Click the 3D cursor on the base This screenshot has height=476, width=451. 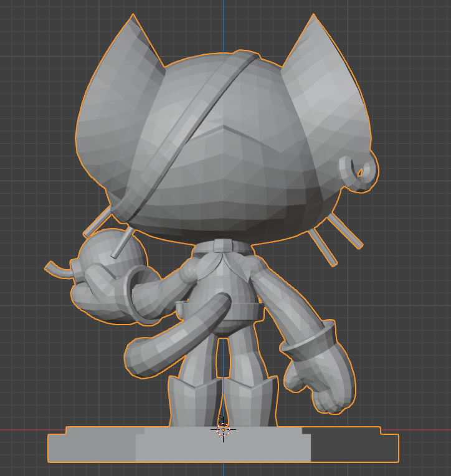[224, 430]
